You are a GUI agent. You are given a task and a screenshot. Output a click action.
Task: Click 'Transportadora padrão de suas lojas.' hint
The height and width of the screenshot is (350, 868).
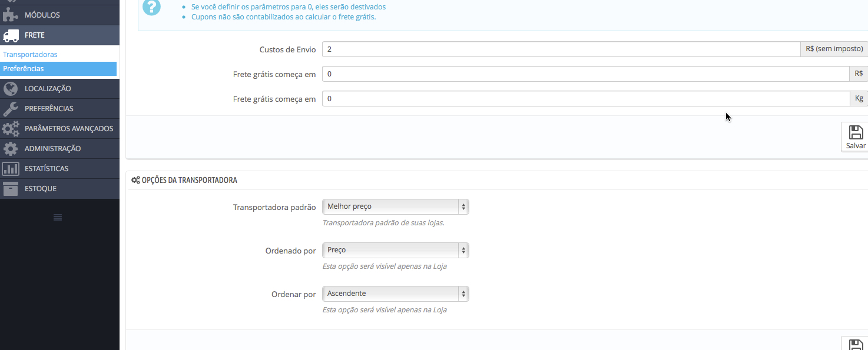[383, 223]
